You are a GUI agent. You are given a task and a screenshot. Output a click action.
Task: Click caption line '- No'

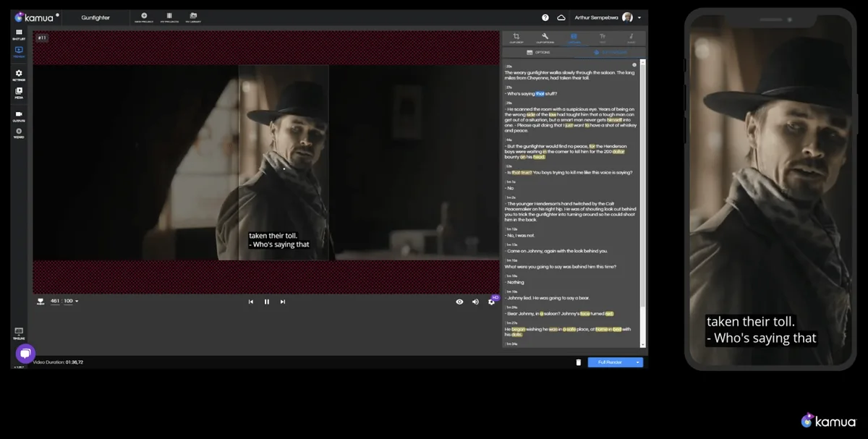tap(509, 188)
